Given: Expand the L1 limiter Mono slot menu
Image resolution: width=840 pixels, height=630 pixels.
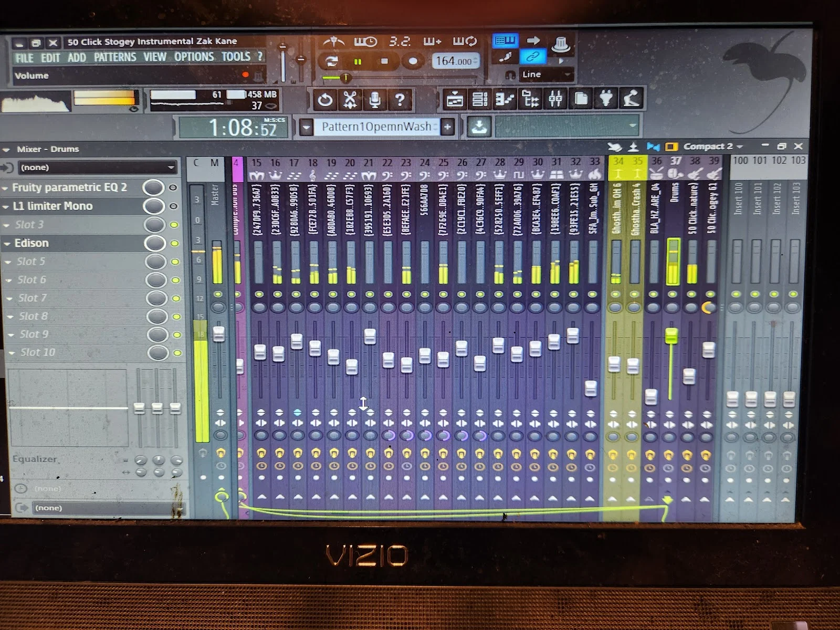Looking at the screenshot, I should (x=6, y=206).
